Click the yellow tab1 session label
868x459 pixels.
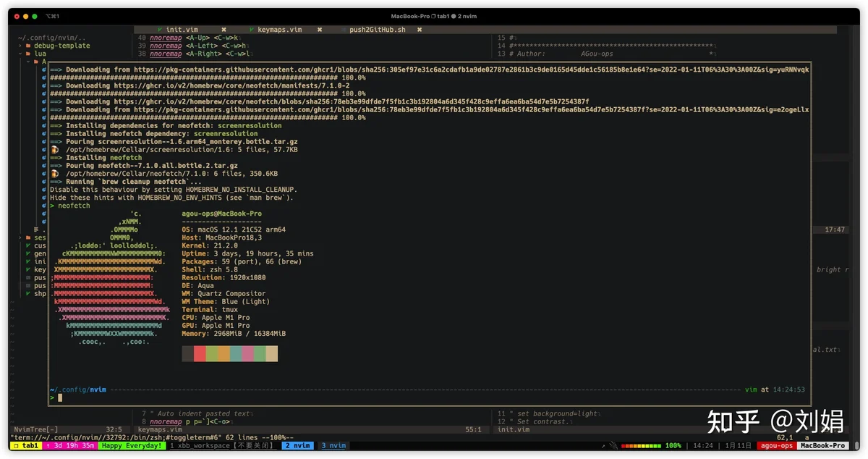(x=26, y=446)
